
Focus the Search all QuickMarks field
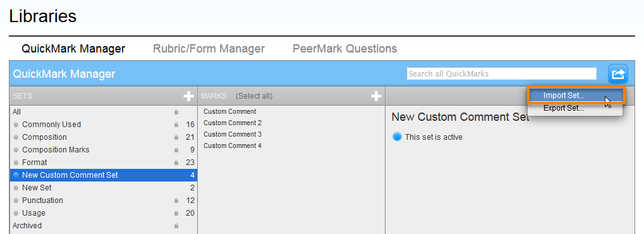pos(501,73)
